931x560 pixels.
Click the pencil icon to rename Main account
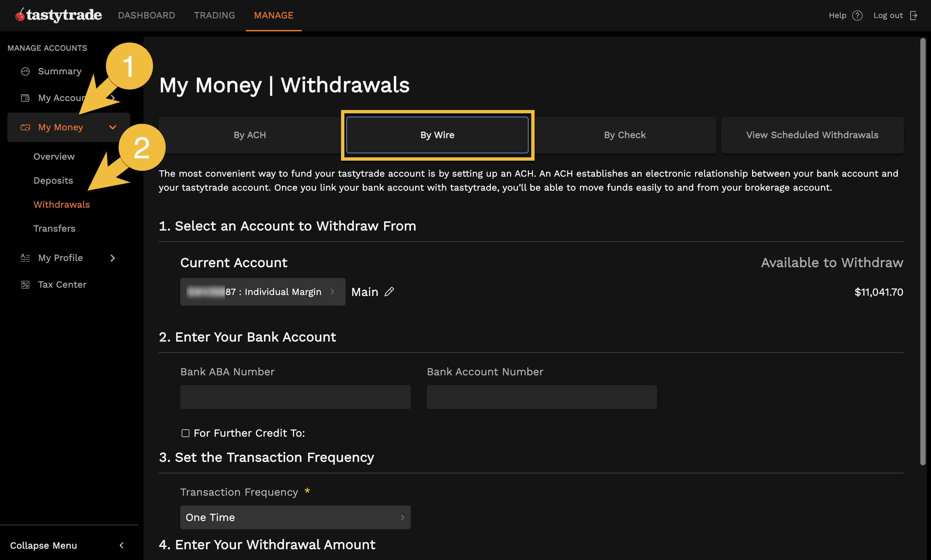[x=390, y=291]
